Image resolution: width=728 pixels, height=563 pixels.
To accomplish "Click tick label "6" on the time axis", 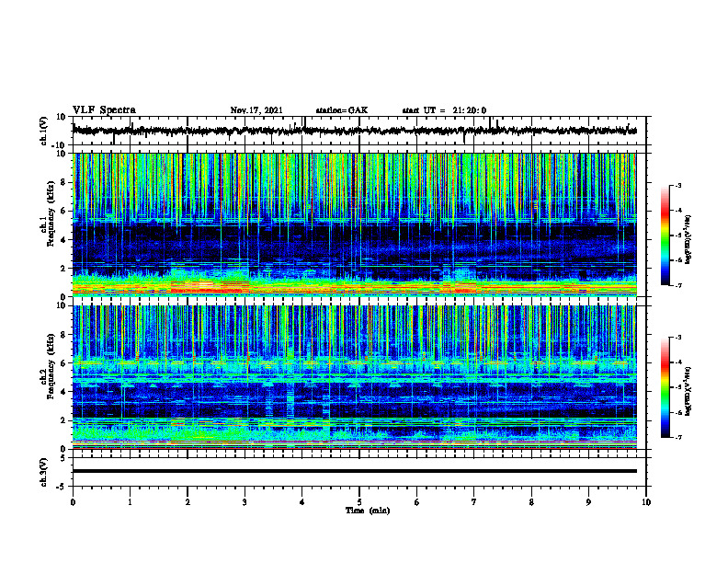I will tap(417, 502).
